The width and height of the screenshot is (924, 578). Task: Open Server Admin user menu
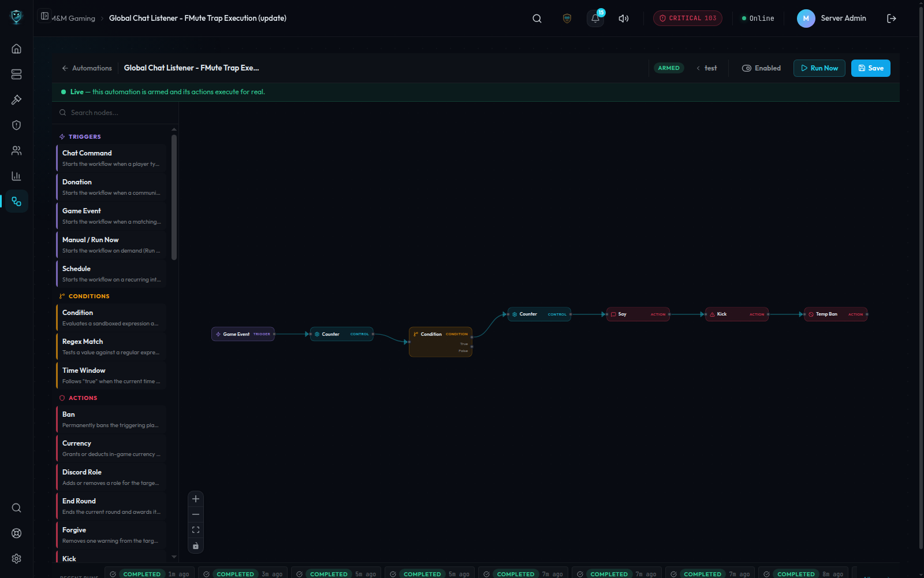(832, 18)
